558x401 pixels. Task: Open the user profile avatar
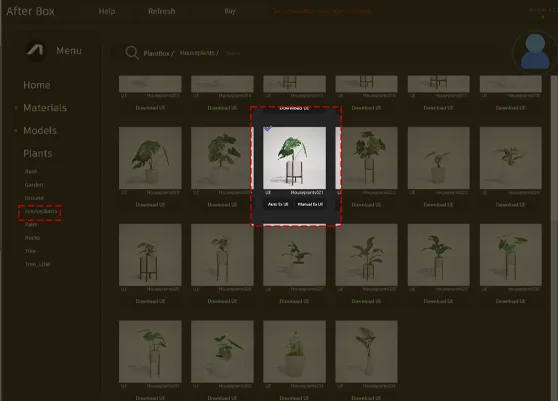[x=535, y=52]
